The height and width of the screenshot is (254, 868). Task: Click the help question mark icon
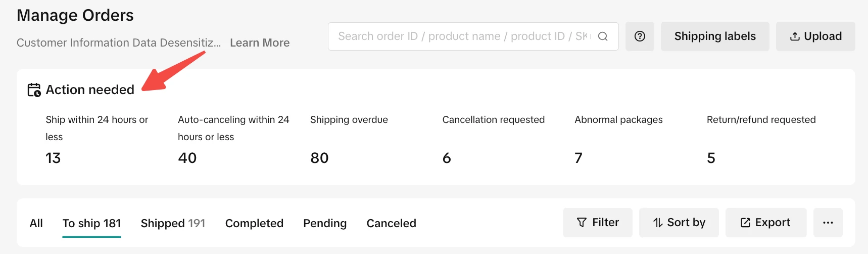tap(640, 36)
